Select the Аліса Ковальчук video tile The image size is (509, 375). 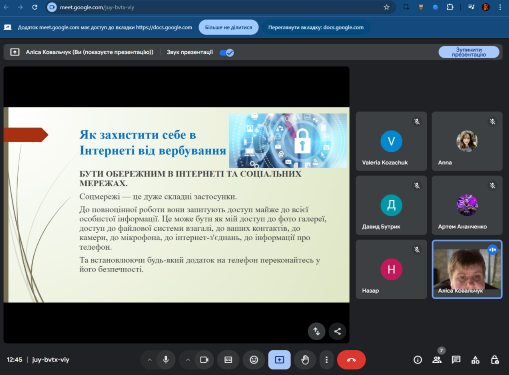(467, 269)
